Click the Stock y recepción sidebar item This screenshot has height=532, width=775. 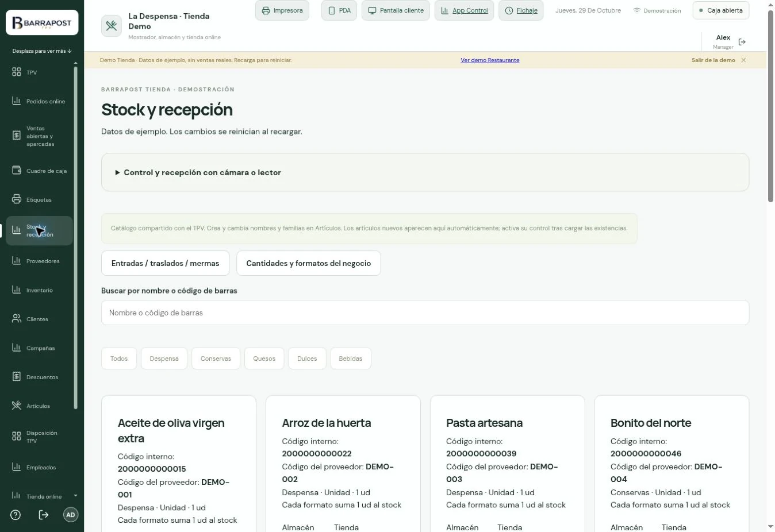tap(39, 230)
